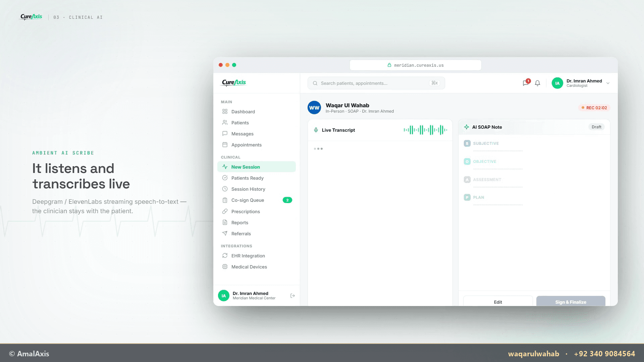Click the OBJECTIVE section heading
This screenshot has width=644, height=362.
pyautogui.click(x=485, y=162)
